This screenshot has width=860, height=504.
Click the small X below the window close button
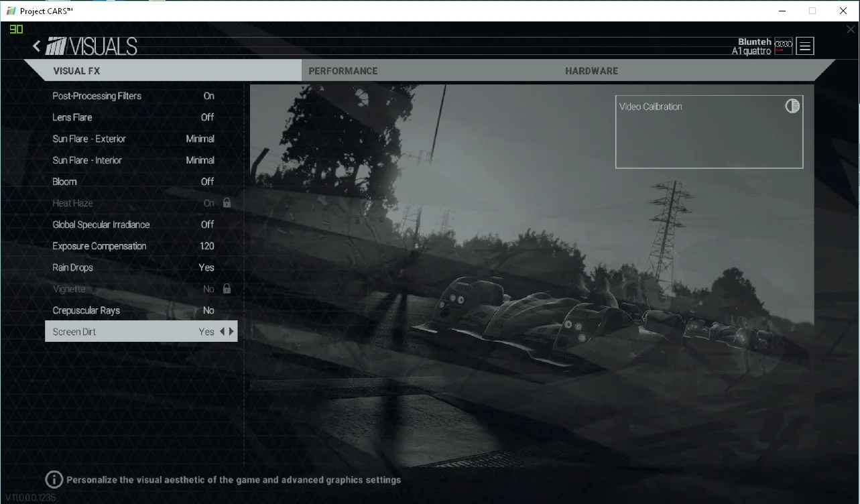[851, 29]
